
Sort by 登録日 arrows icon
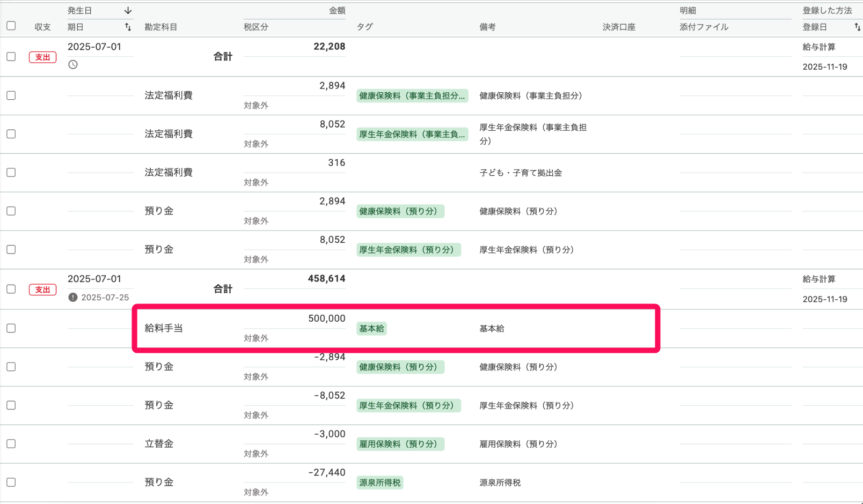tap(857, 27)
